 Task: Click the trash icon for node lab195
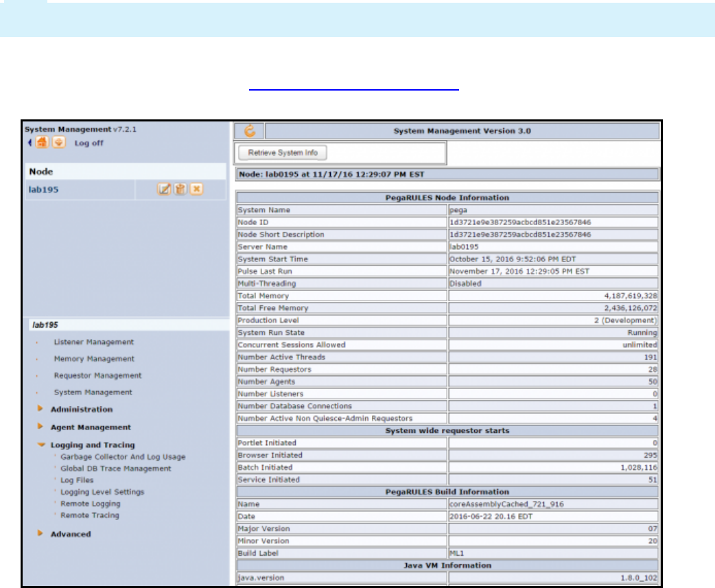(x=180, y=189)
